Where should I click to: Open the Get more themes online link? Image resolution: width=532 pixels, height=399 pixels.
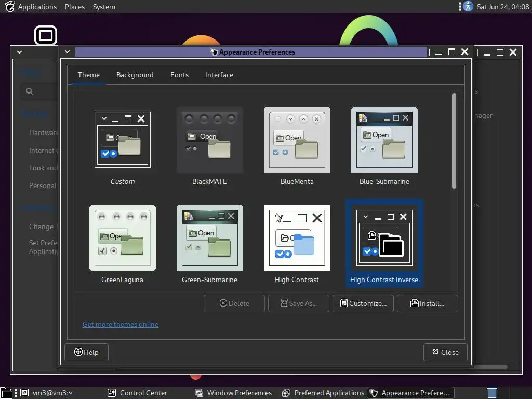click(x=121, y=324)
